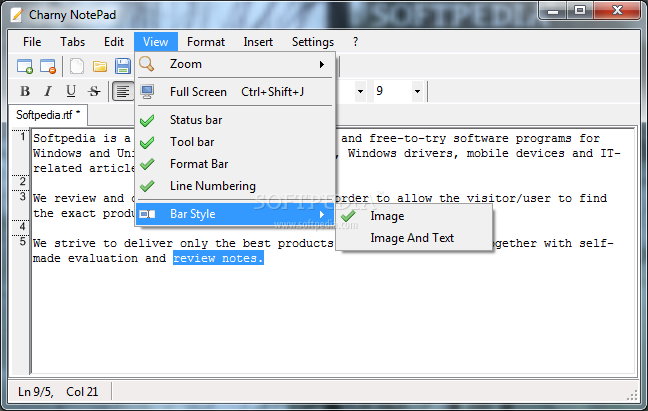648x411 pixels.
Task: Toggle Italic formatting button
Action: pos(48,91)
